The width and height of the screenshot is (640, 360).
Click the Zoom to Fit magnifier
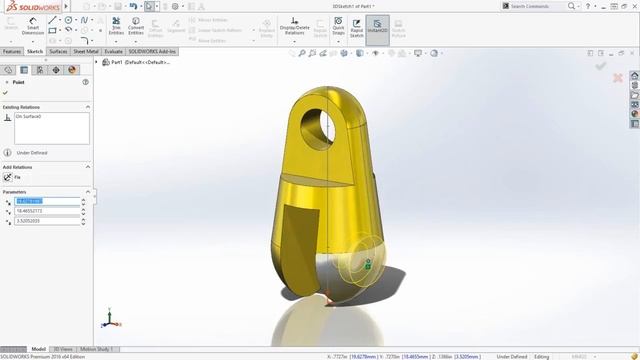coord(302,53)
